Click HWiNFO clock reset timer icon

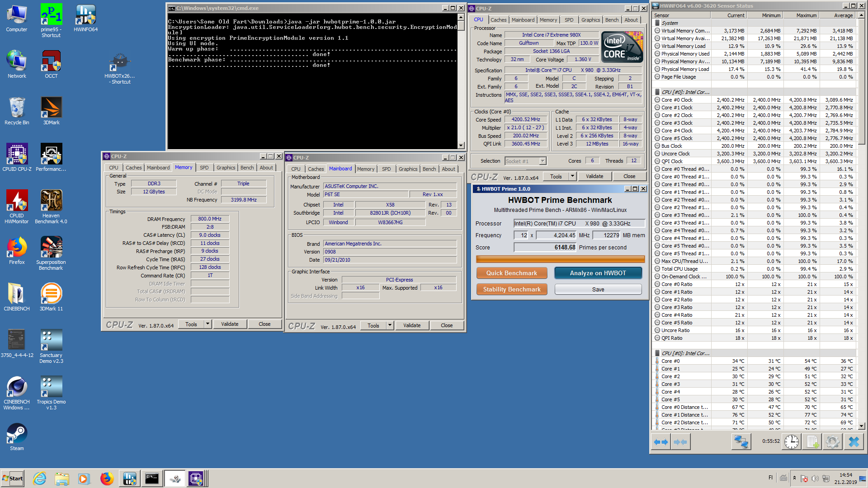pos(792,442)
